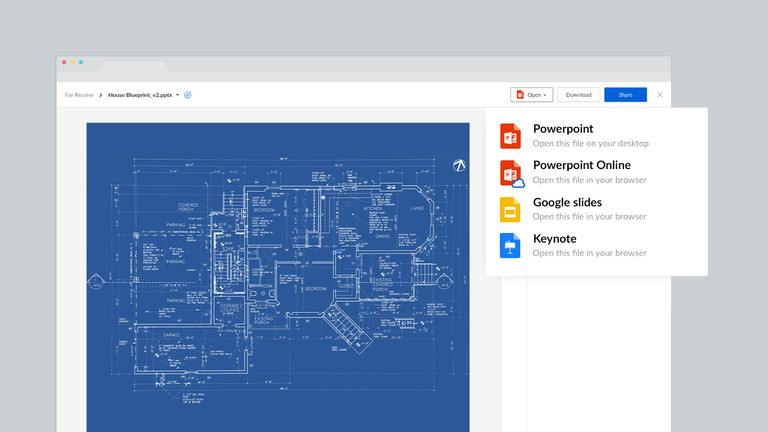Expand the Open dropdown button
768x432 pixels.
pos(531,95)
